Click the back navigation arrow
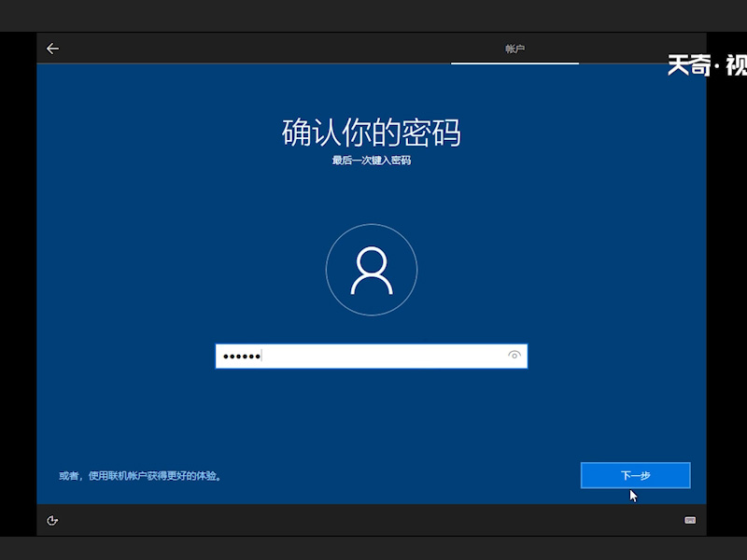 [52, 49]
